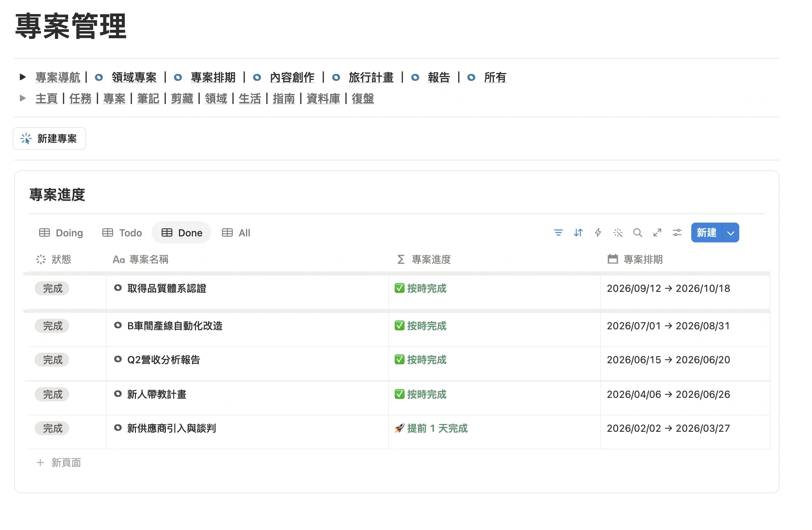Switch to the Doing view tab
Screen dimensions: 812x530
tap(61, 233)
